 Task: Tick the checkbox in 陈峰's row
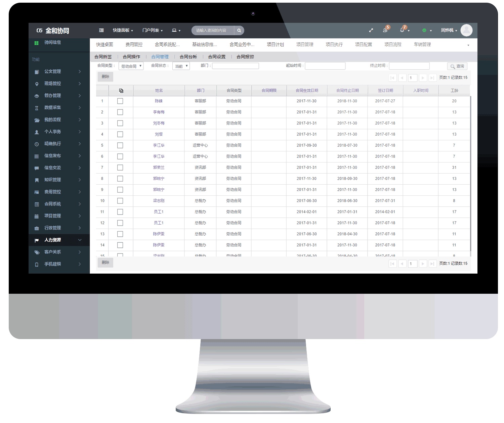(x=120, y=101)
